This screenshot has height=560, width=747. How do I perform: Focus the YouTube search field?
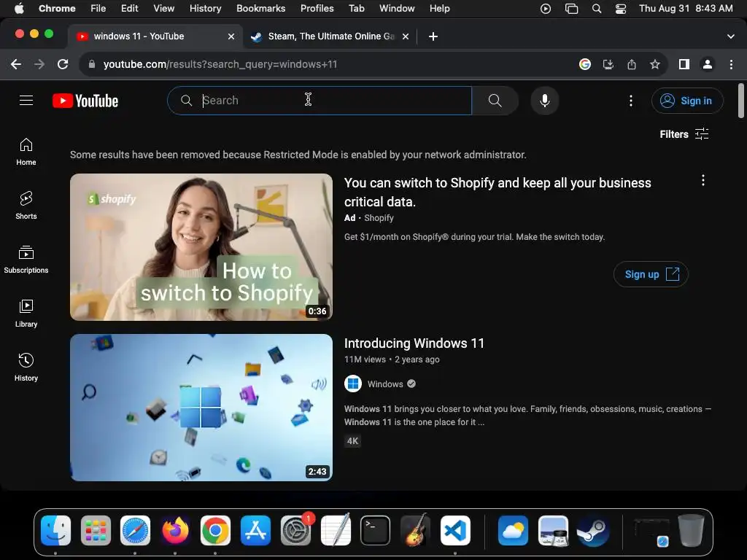click(x=320, y=101)
